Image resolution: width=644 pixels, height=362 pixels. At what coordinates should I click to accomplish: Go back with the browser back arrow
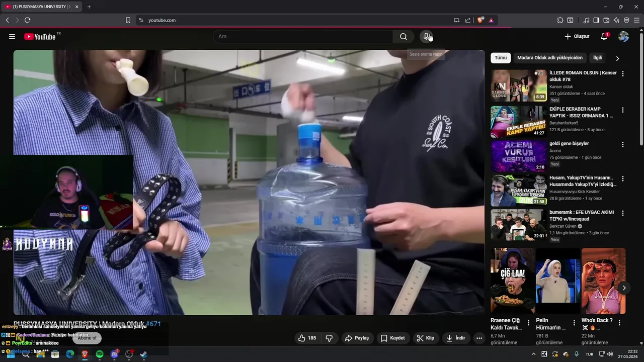coord(7,20)
